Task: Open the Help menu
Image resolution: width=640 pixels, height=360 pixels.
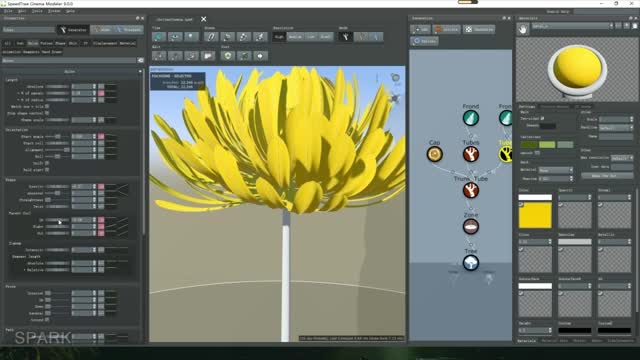Action: click(70, 11)
